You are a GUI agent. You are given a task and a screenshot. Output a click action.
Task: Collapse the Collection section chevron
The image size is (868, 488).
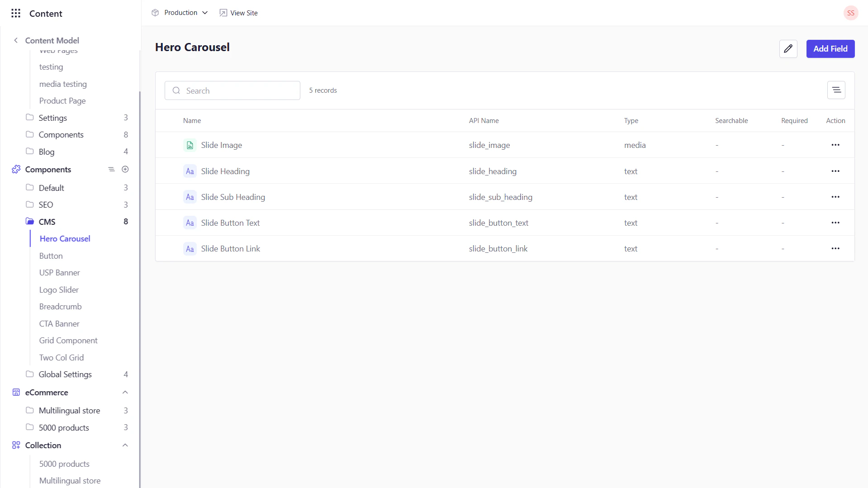click(125, 445)
